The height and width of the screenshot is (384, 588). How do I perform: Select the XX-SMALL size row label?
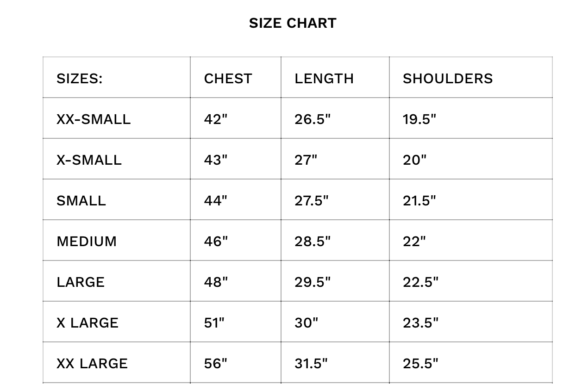click(x=94, y=119)
